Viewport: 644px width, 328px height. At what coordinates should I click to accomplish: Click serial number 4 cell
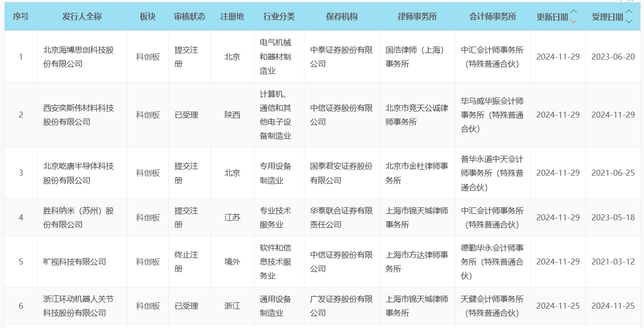click(x=21, y=217)
